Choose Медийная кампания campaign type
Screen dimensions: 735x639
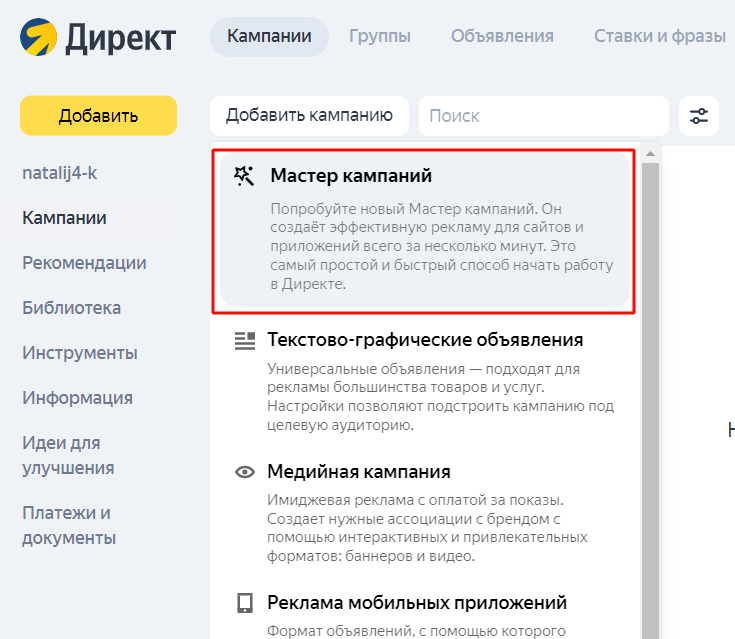[x=358, y=472]
